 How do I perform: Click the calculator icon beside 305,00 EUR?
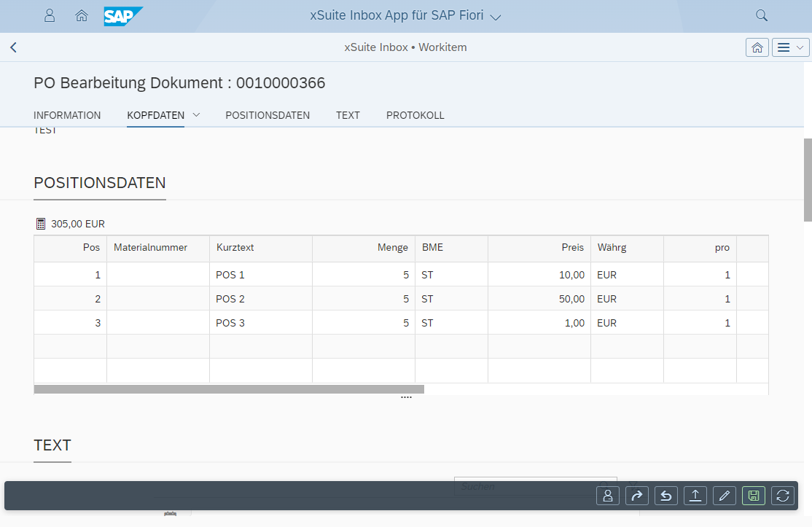[x=41, y=224]
